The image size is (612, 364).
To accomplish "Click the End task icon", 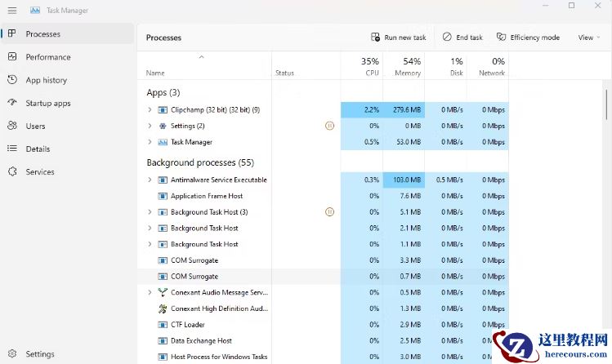I will click(x=447, y=37).
